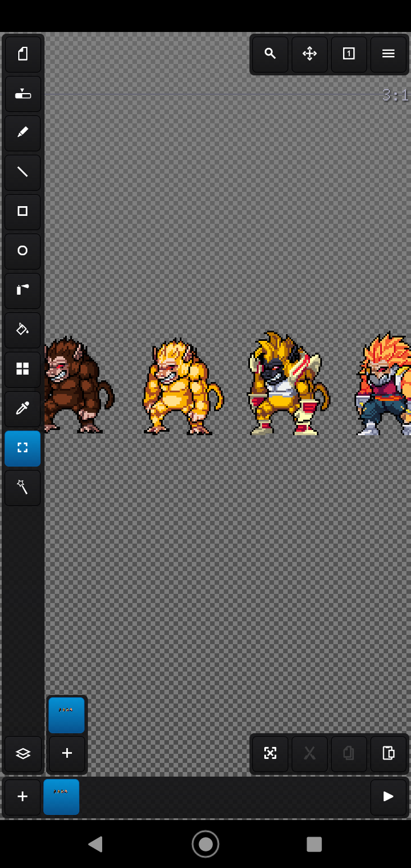Open the hamburger main menu

(388, 54)
